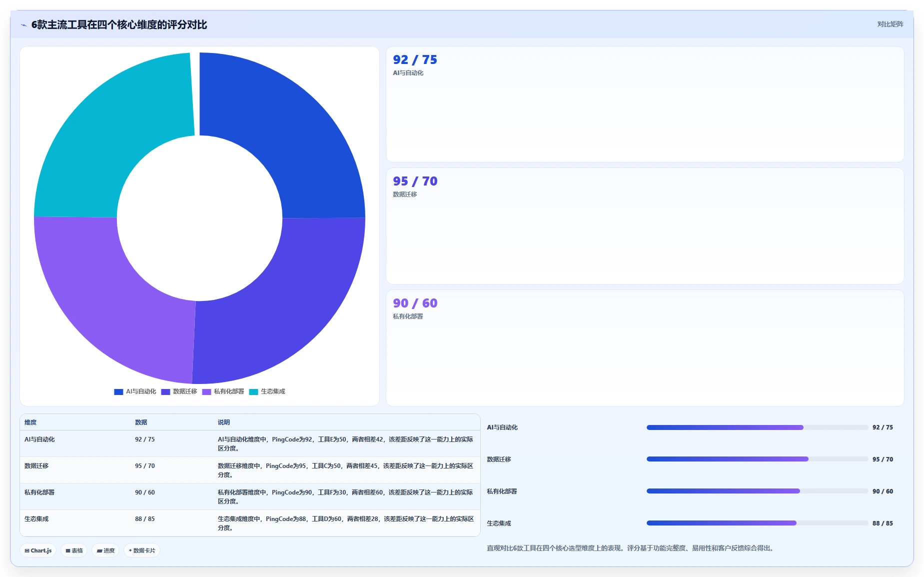Select AI与自动化 row in the table
The width and height of the screenshot is (924, 577).
(250, 443)
